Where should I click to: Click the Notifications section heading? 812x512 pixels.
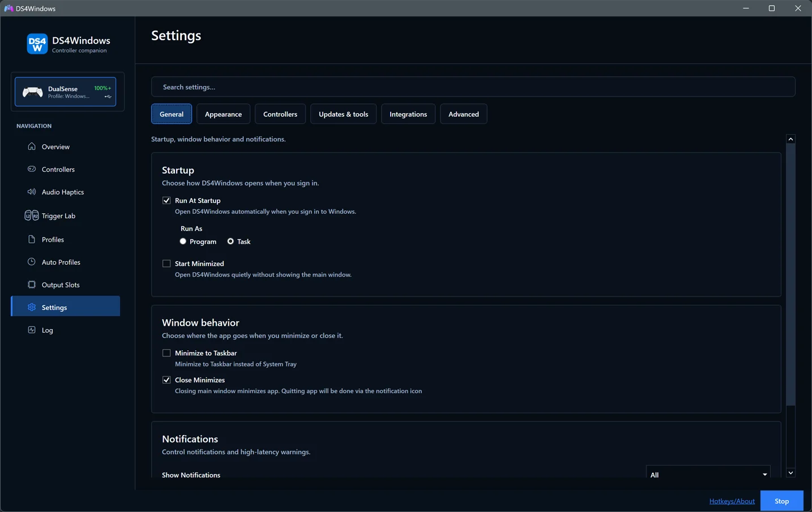pyautogui.click(x=190, y=439)
